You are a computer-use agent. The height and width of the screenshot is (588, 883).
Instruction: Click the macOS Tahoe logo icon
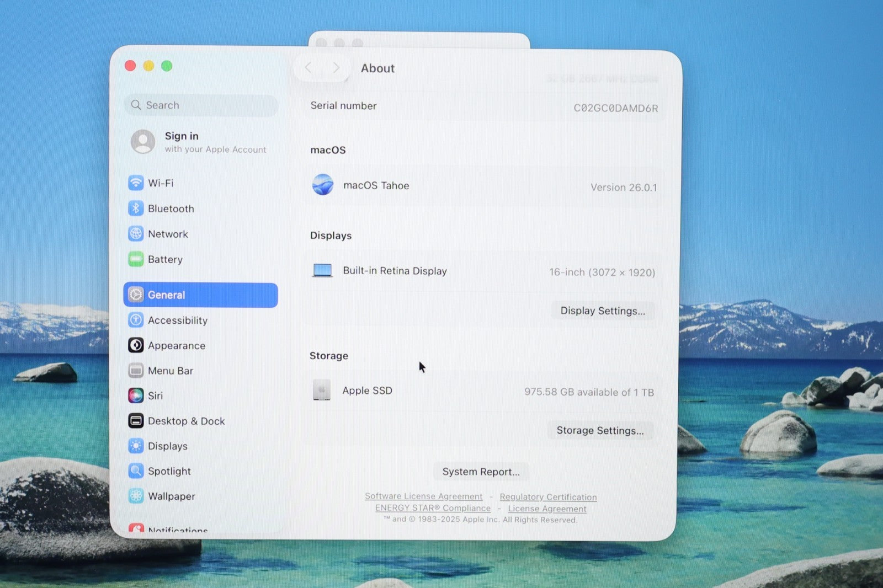tap(323, 185)
